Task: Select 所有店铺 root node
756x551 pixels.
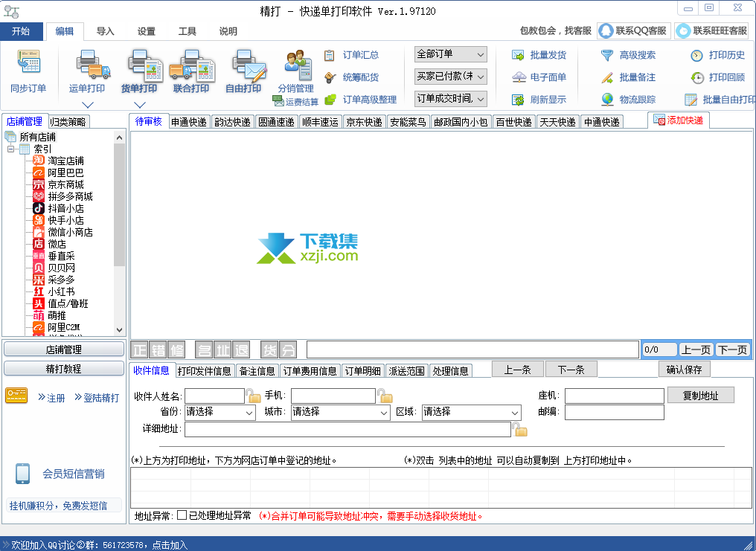Action: [31, 137]
